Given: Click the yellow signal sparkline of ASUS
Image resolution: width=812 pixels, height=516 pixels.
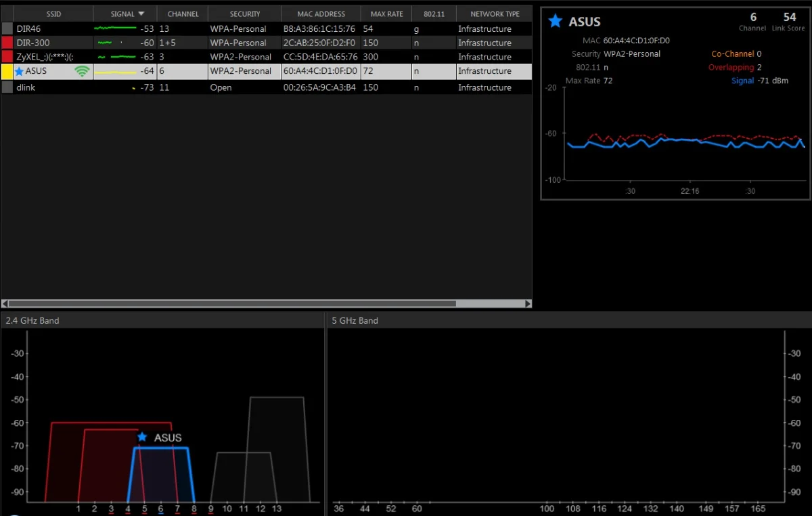Looking at the screenshot, I should point(115,72).
